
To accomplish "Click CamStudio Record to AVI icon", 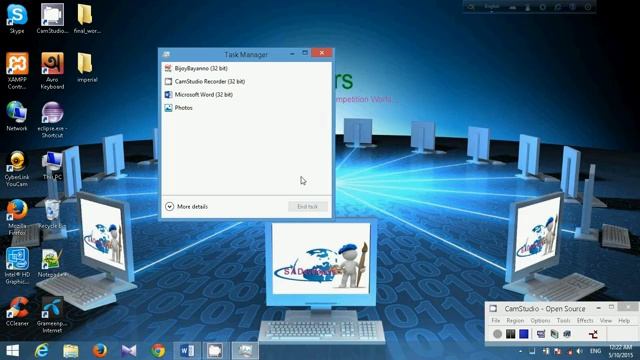I will [554, 334].
